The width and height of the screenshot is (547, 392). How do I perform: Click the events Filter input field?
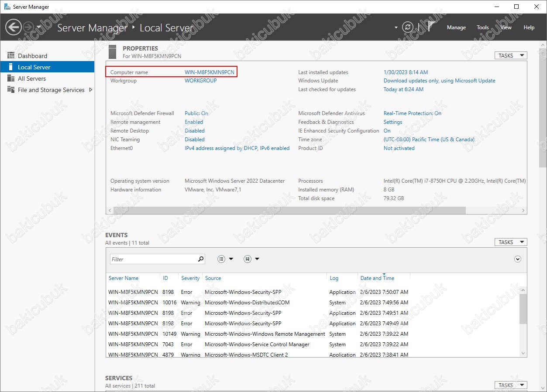click(153, 259)
